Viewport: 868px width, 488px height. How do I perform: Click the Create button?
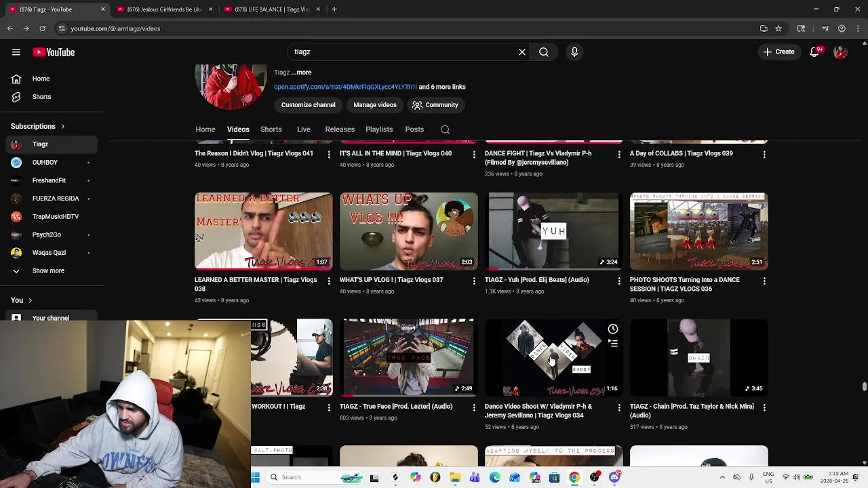tap(778, 52)
